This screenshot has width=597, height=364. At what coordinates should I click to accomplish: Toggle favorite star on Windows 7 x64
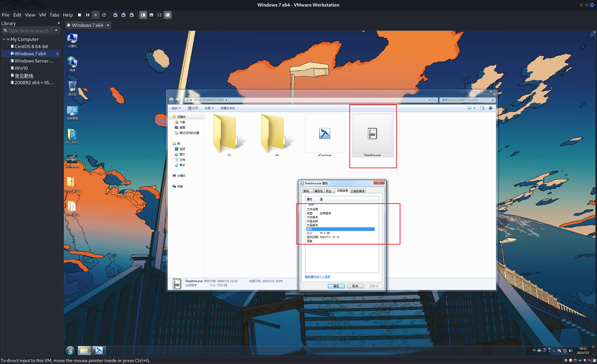57,54
